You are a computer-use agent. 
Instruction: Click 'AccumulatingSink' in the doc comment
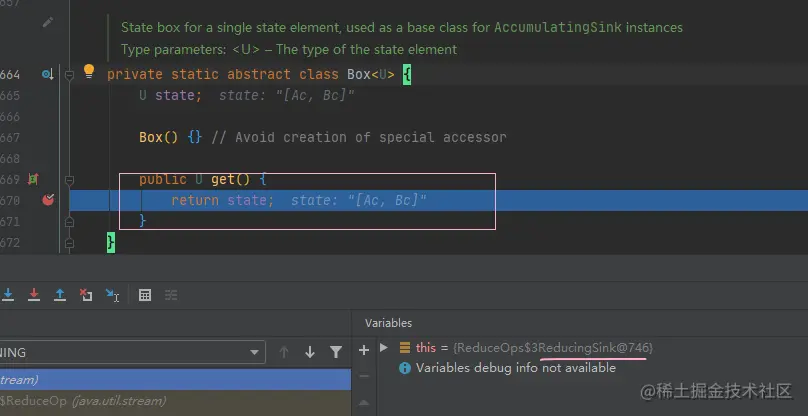coord(558,27)
